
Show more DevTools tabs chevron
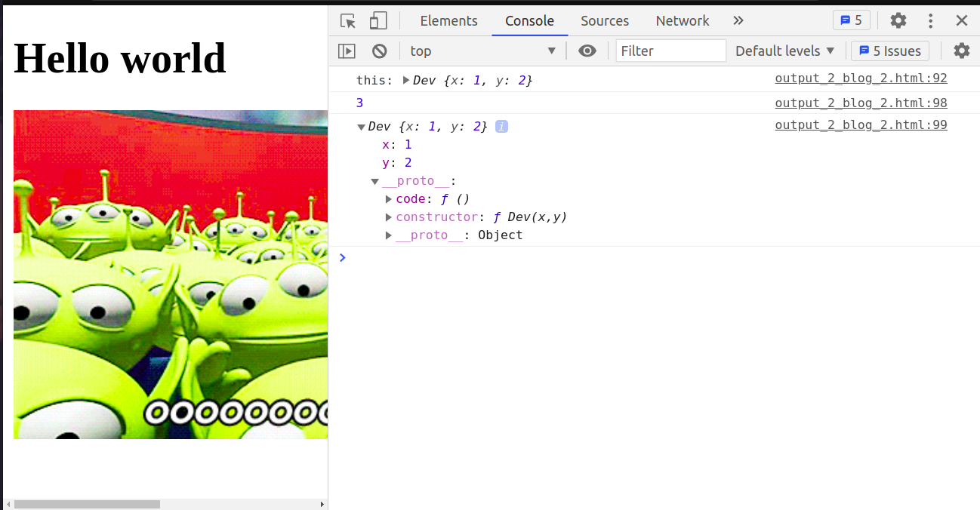tap(738, 21)
